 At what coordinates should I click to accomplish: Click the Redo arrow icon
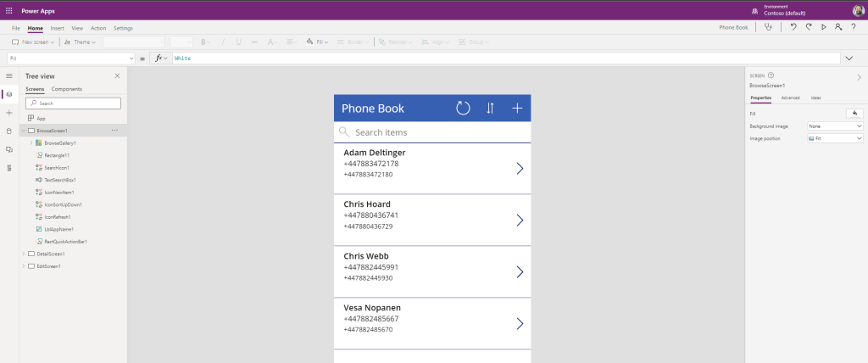point(808,27)
